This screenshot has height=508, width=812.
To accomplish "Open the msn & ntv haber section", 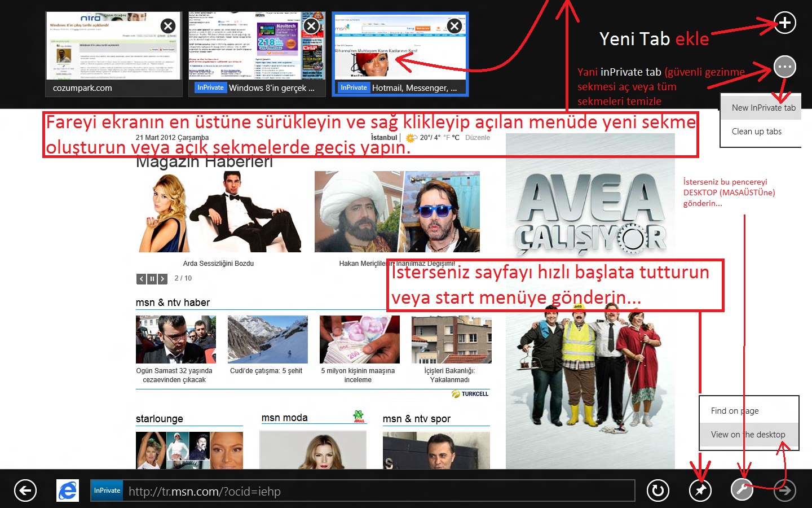I will coord(173,303).
